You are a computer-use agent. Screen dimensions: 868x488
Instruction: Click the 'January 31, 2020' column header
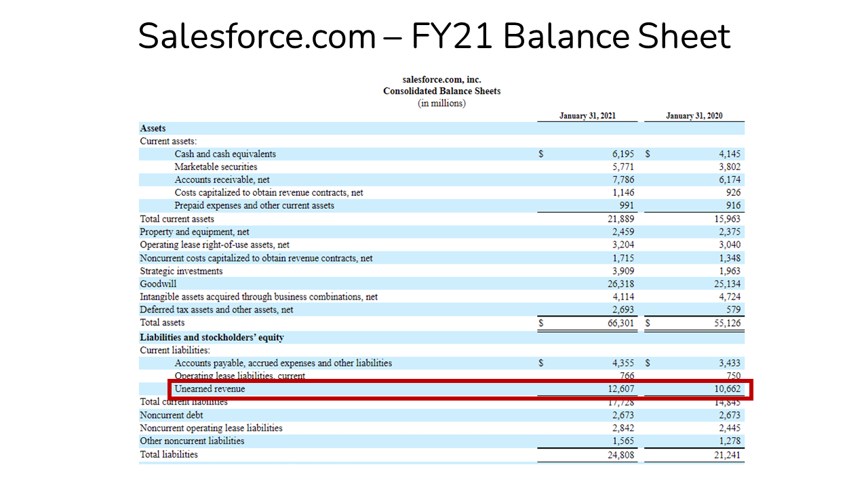pyautogui.click(x=693, y=116)
